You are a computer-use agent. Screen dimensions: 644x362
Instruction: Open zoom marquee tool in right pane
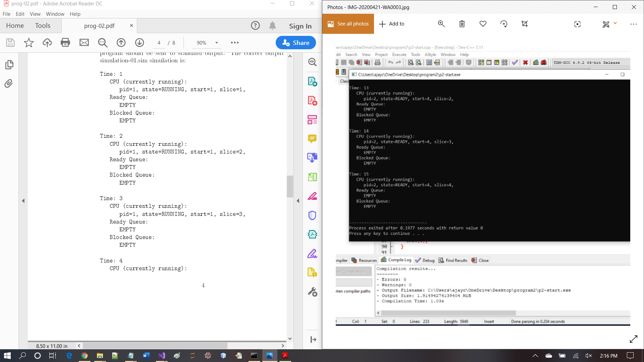312,62
